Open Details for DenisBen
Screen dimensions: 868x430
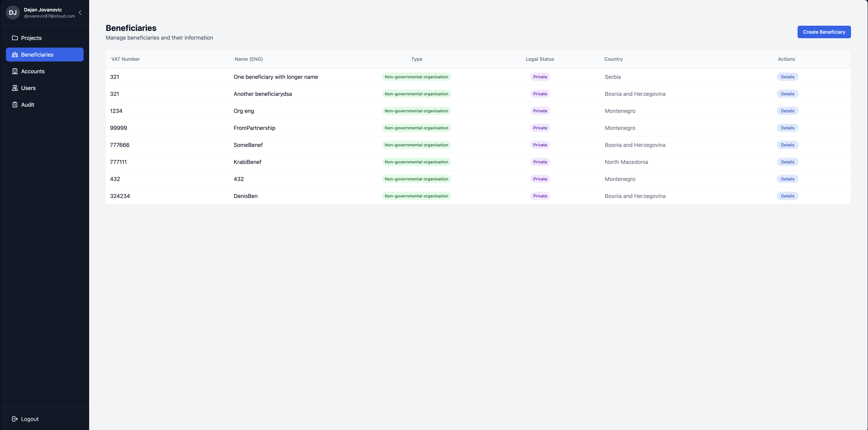click(787, 196)
